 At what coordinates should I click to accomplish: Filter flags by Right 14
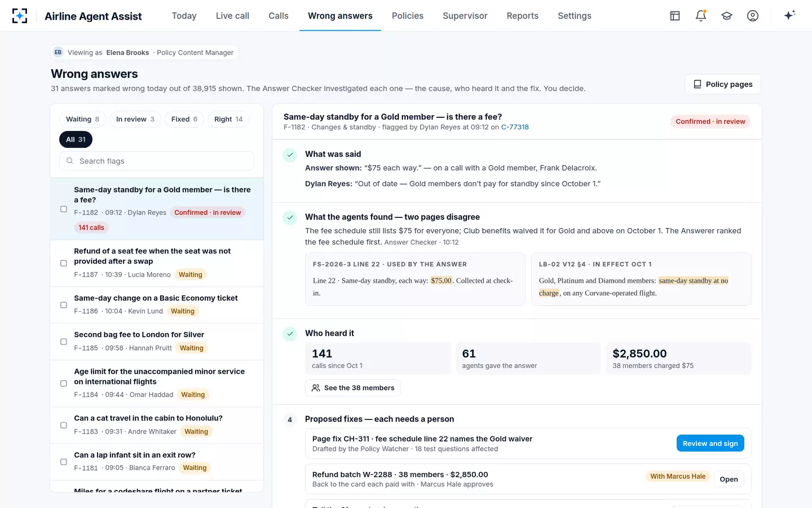(228, 119)
